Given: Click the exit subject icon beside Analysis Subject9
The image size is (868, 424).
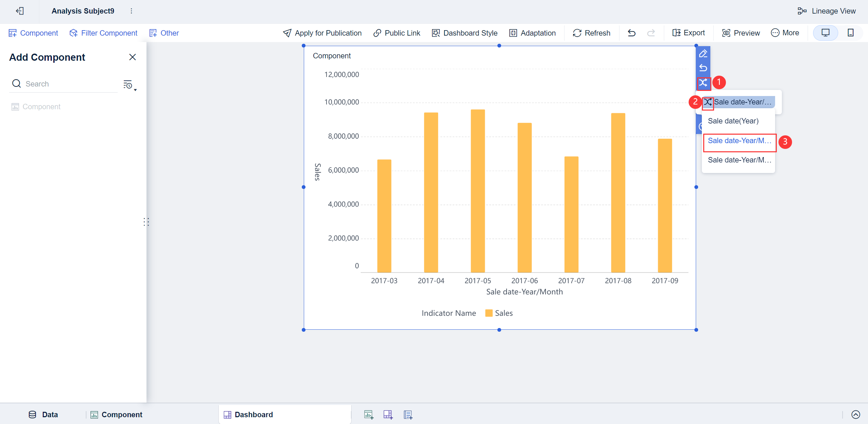Looking at the screenshot, I should (20, 11).
